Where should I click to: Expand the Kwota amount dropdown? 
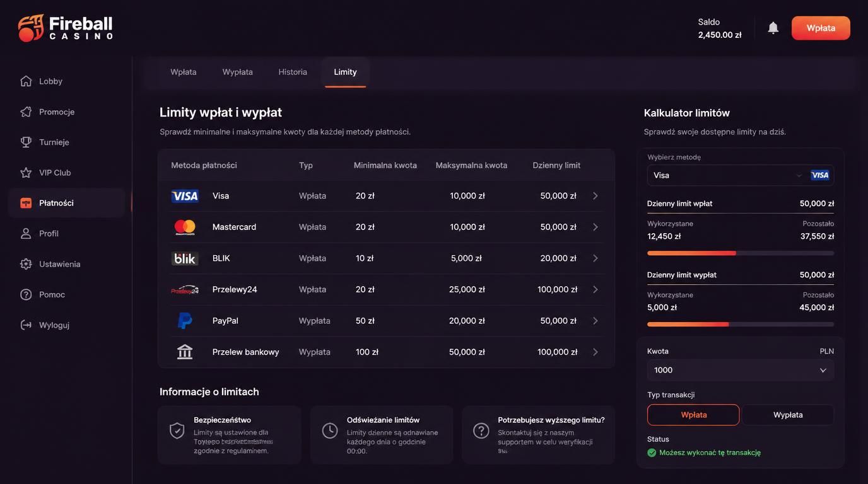[x=741, y=370]
